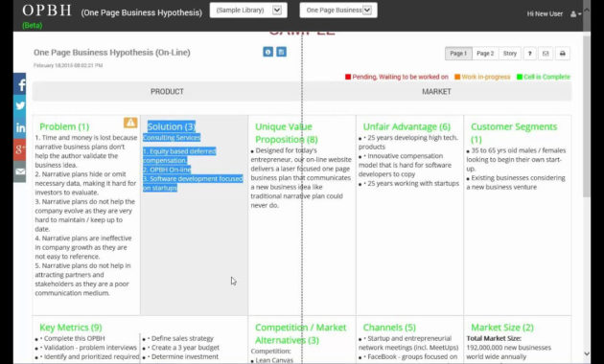Screen dimensions: 604x364
Task: Click the printer icon button
Action: (563, 54)
